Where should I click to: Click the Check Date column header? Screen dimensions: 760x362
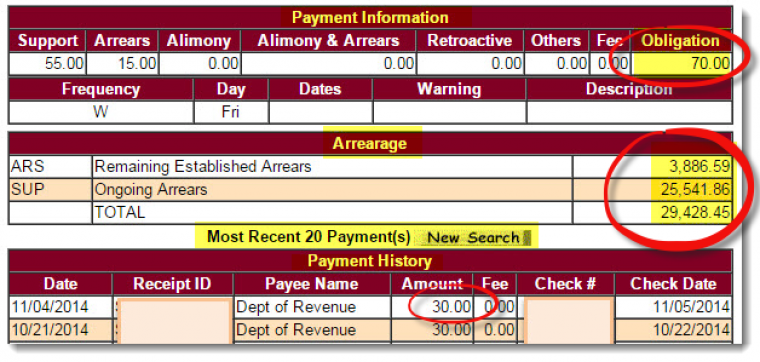673,284
